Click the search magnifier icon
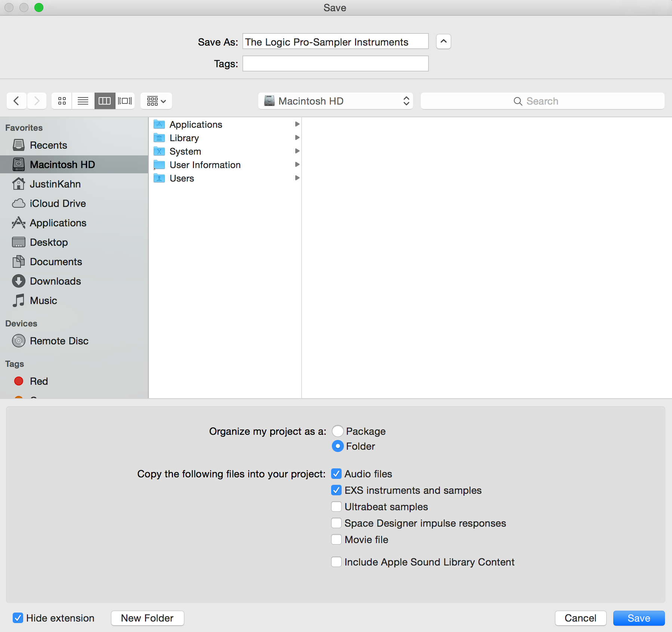 518,101
